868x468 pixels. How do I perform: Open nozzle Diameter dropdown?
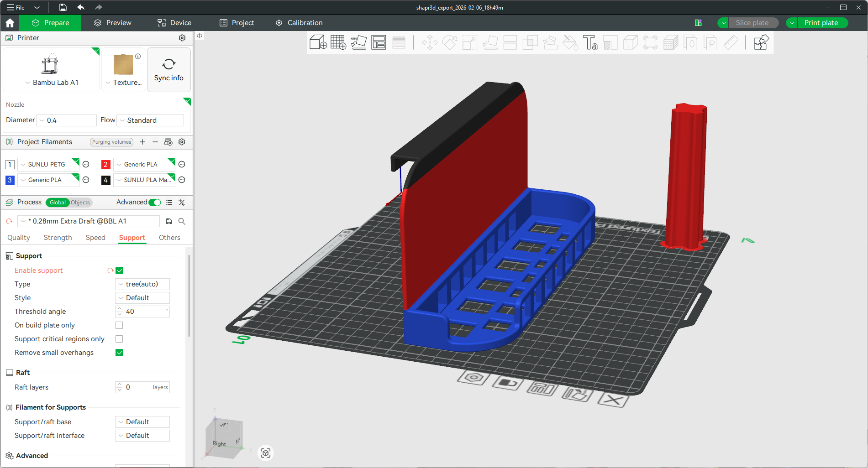(x=67, y=120)
